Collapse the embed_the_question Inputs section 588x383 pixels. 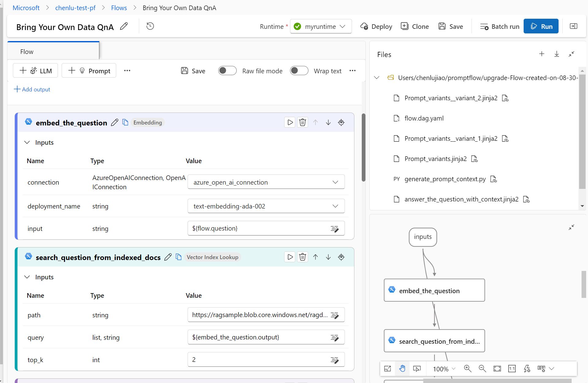(x=27, y=142)
